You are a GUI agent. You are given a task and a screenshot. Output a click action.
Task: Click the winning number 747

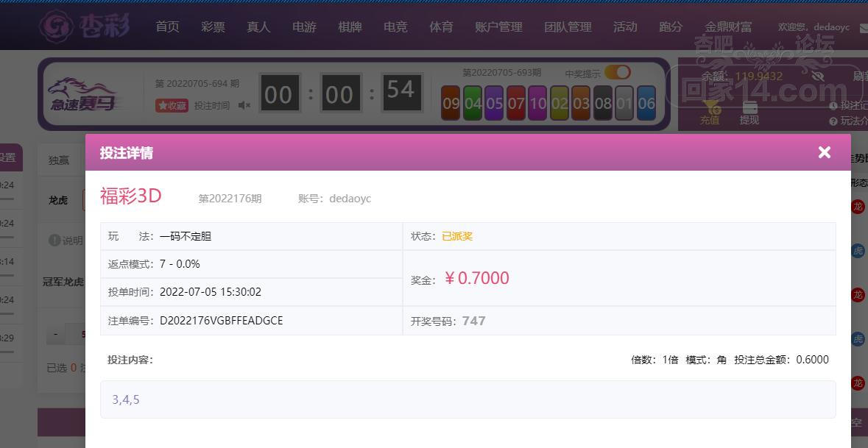pos(474,321)
